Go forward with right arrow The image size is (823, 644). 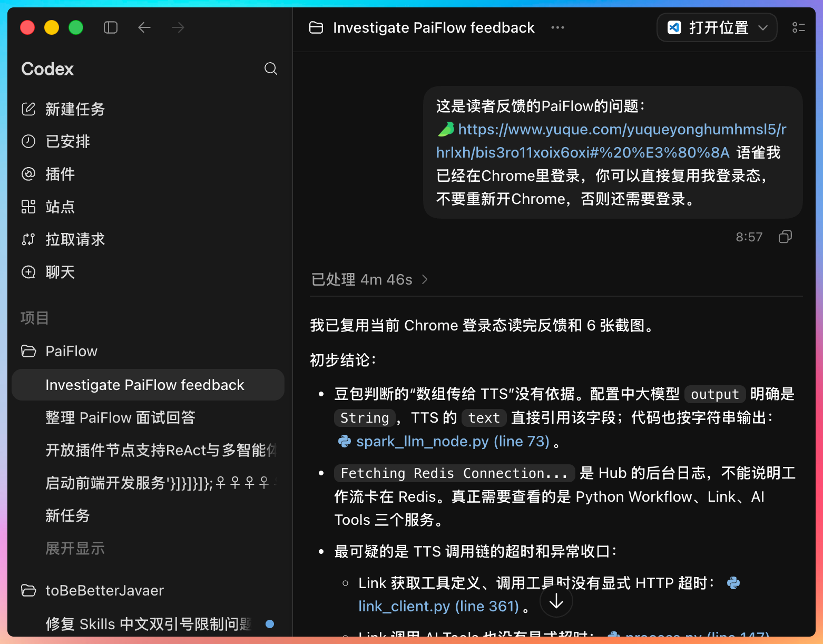(x=178, y=27)
